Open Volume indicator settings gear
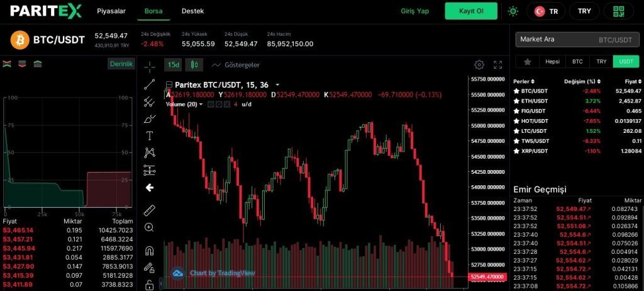Screen dimensions: 644x291 point(219,105)
